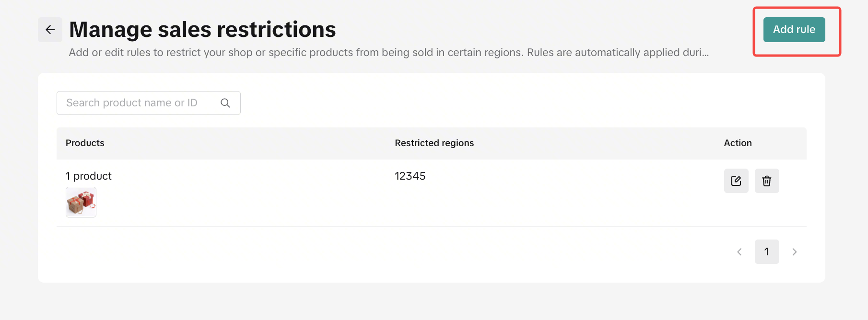The height and width of the screenshot is (320, 868).
Task: Delete the restriction rule with trash icon
Action: point(766,181)
